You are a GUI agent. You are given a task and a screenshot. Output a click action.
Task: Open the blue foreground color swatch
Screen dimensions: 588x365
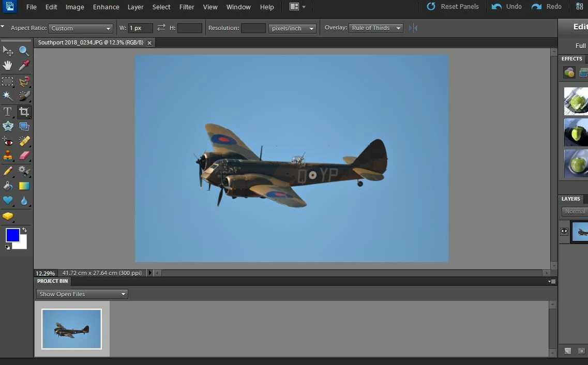click(12, 235)
